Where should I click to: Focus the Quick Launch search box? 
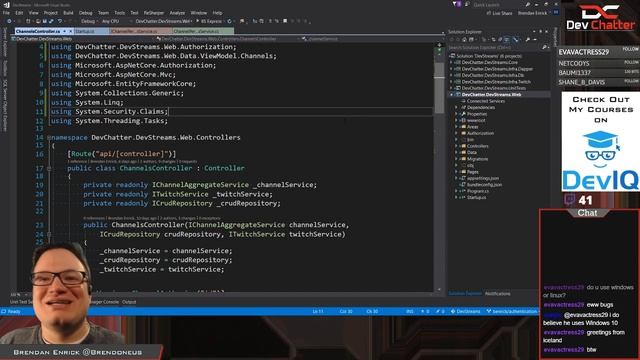pos(500,5)
